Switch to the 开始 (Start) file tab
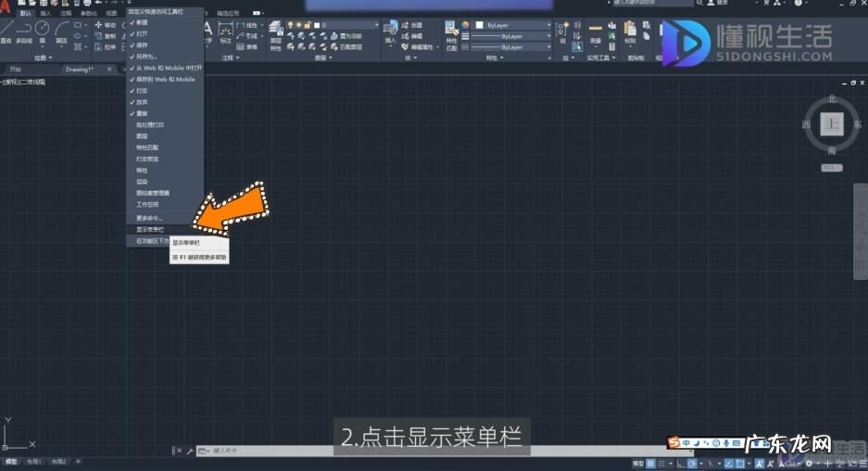This screenshot has width=868, height=471. pos(16,70)
